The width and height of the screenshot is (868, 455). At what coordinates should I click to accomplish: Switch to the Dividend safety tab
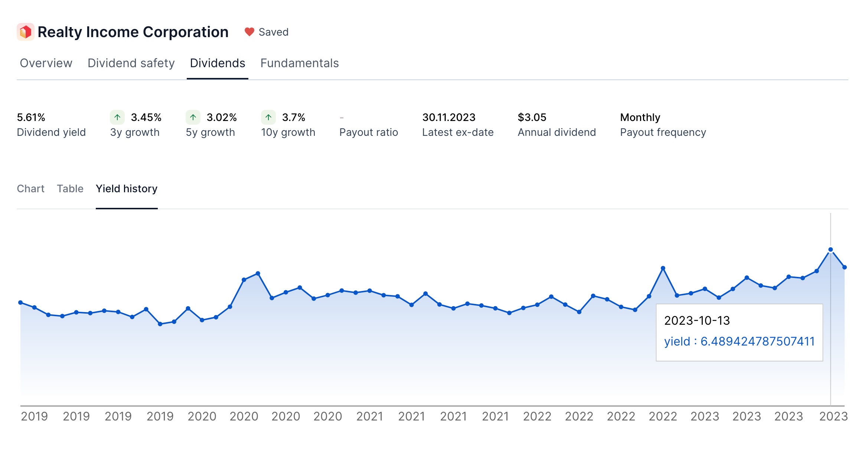click(x=131, y=63)
